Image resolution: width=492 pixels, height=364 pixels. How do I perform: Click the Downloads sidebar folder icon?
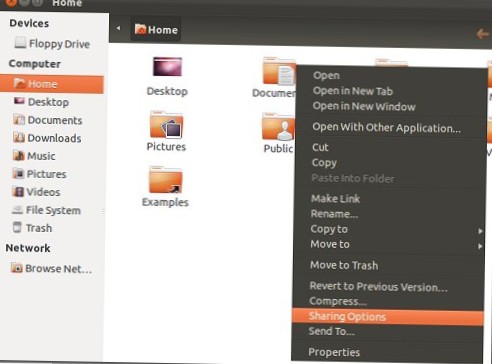click(19, 137)
